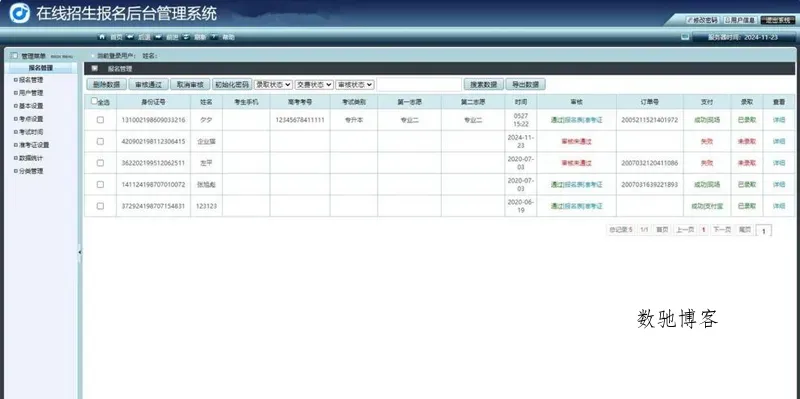This screenshot has width=800, height=399.
Task: Click the 初始化密码 button
Action: point(232,85)
